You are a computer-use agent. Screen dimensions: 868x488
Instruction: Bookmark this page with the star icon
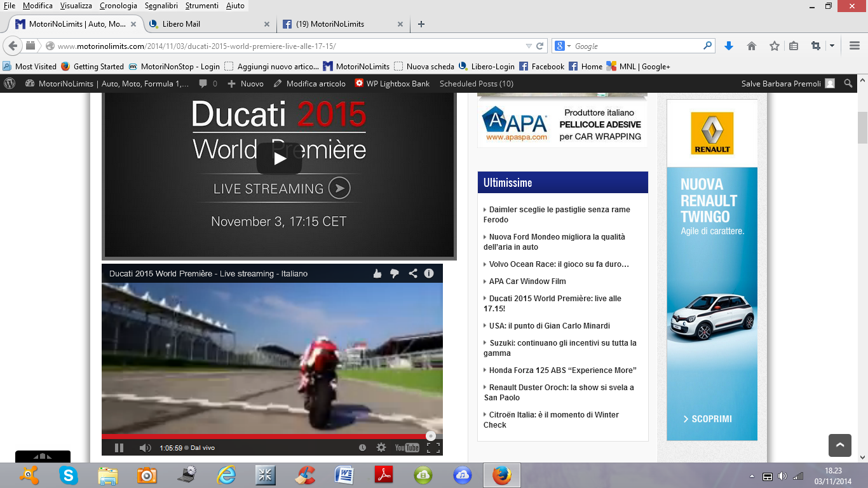click(x=774, y=46)
